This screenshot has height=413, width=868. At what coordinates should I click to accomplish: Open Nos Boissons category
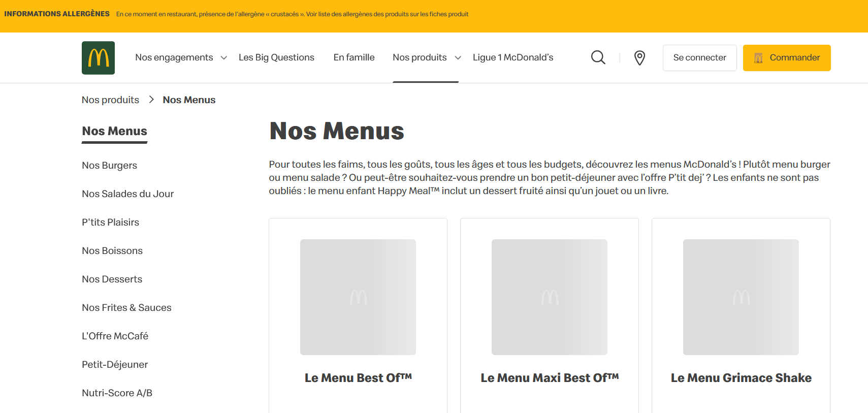tap(112, 251)
